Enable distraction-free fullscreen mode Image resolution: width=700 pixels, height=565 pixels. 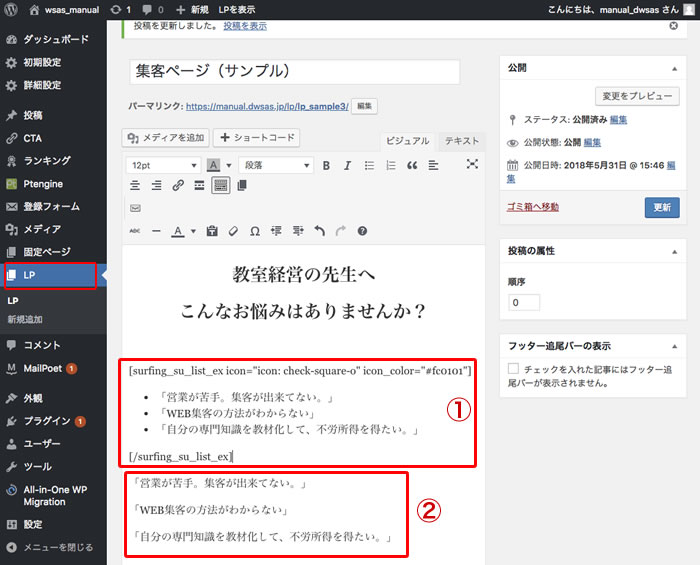click(472, 165)
